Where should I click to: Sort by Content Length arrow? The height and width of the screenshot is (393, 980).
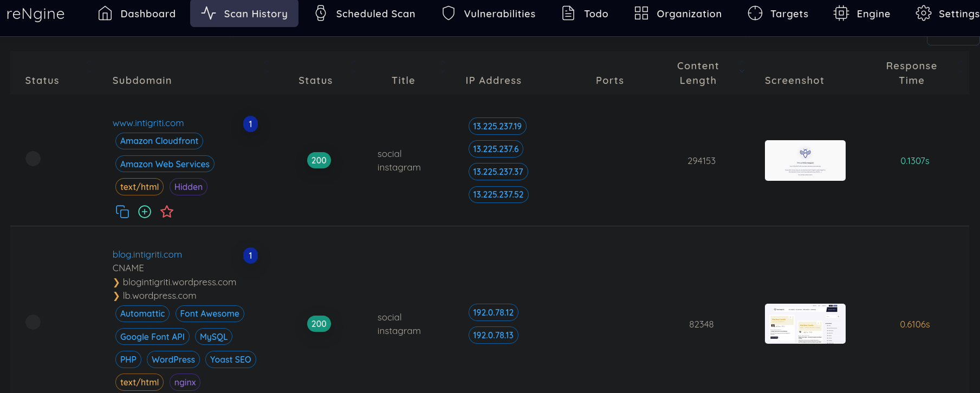[742, 71]
